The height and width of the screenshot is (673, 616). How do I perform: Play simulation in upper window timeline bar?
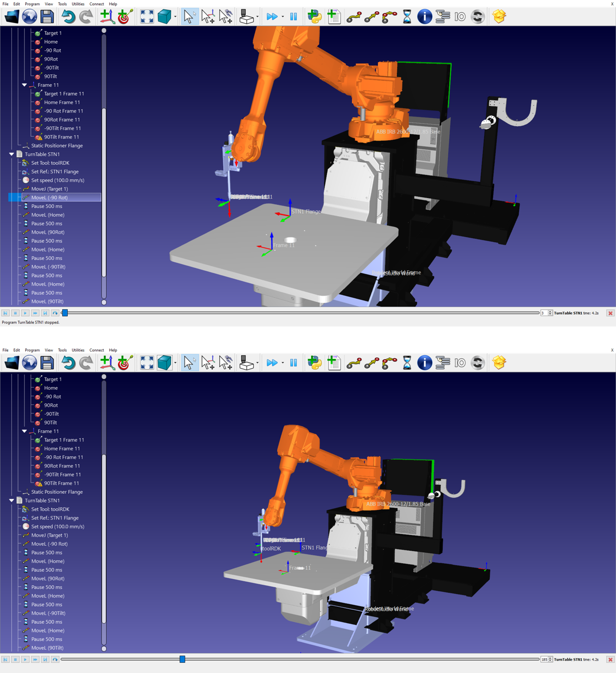25,313
